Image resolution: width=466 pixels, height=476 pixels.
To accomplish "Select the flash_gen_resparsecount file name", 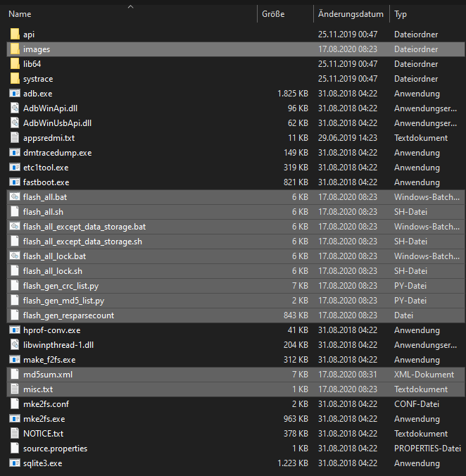I will tap(68, 315).
